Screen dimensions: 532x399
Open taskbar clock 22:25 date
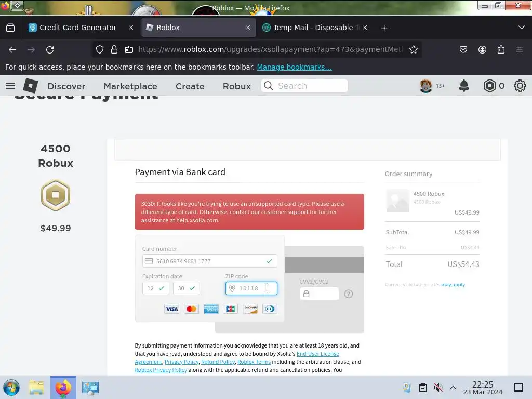[483, 388]
